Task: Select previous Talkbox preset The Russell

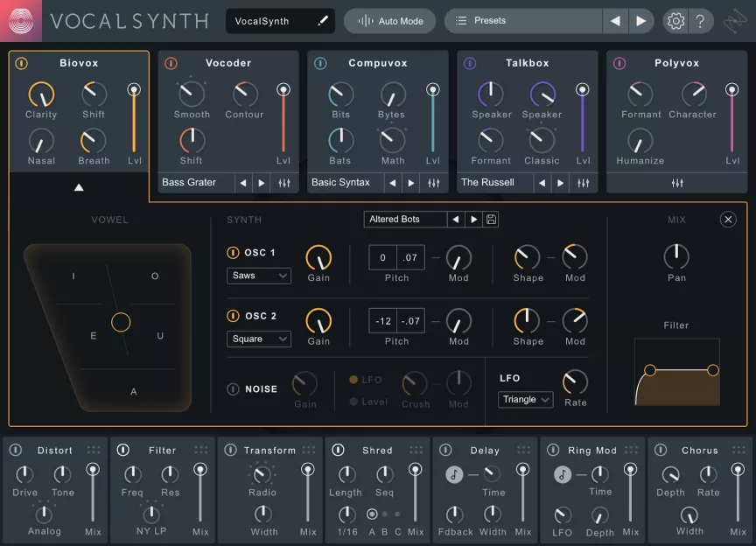Action: [542, 183]
